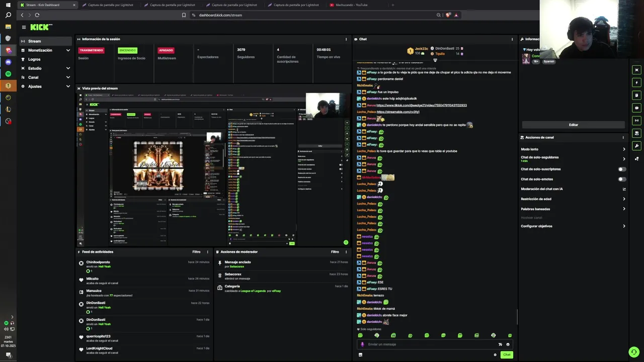Click the document widget icon in sidebar
This screenshot has width=644, height=362.
pyautogui.click(x=637, y=95)
